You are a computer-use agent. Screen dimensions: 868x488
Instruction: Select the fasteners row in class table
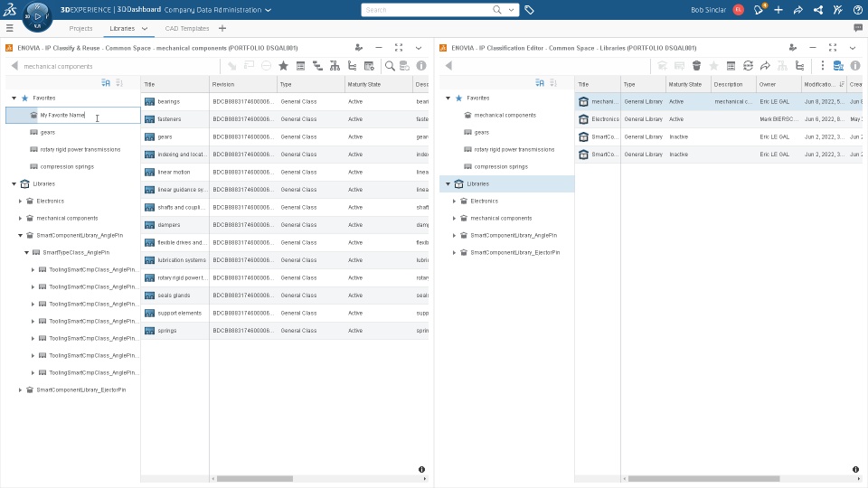pyautogui.click(x=285, y=119)
